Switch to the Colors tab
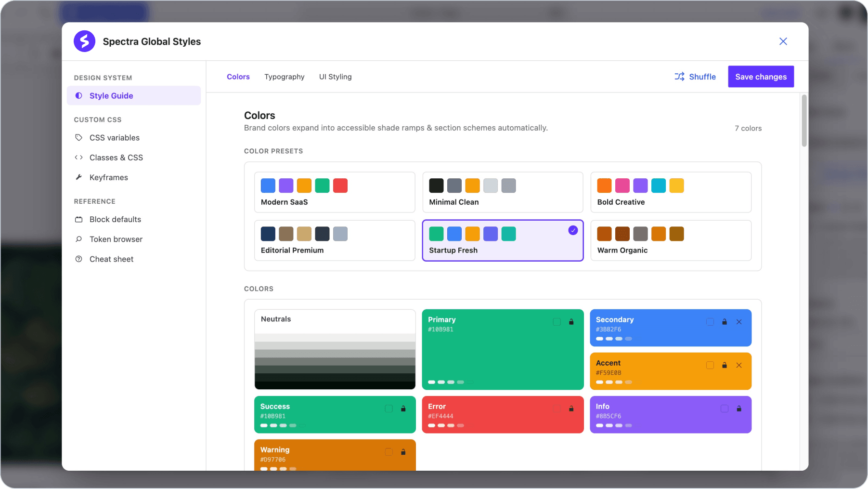The width and height of the screenshot is (868, 489). click(x=238, y=77)
